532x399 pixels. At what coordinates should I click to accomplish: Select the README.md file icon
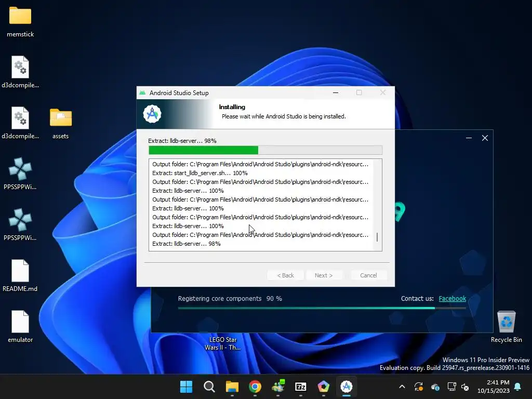[x=20, y=270]
